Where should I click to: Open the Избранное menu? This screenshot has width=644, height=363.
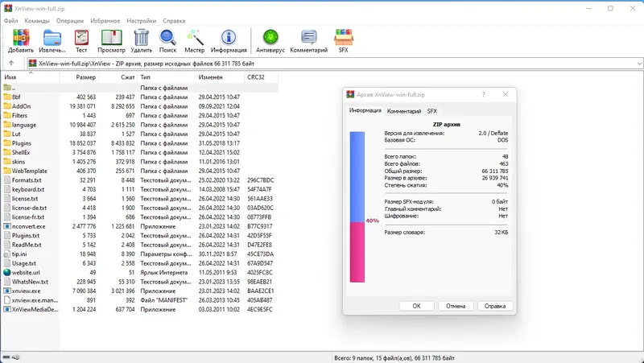pos(105,21)
